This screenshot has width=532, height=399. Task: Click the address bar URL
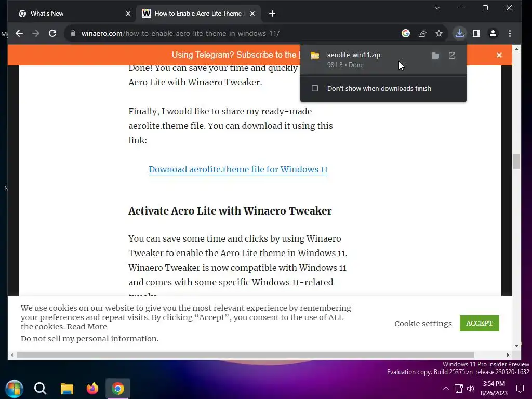(180, 34)
